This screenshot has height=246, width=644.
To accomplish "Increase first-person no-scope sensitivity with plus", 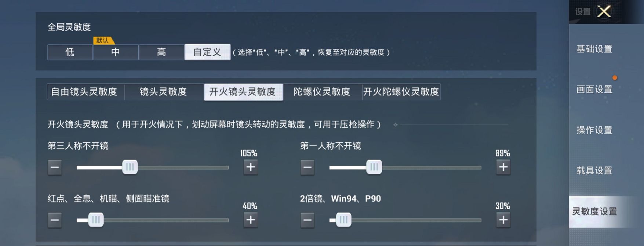I will tap(503, 167).
